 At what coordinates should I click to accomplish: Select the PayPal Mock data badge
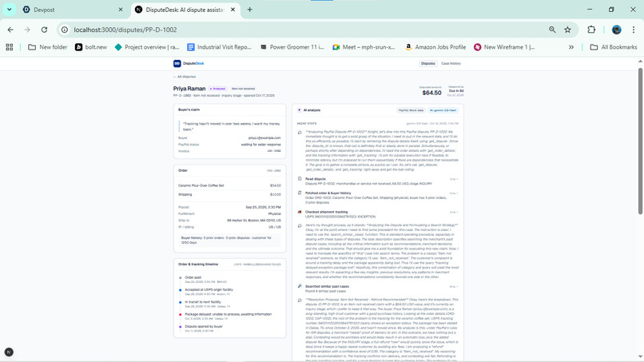tap(411, 110)
